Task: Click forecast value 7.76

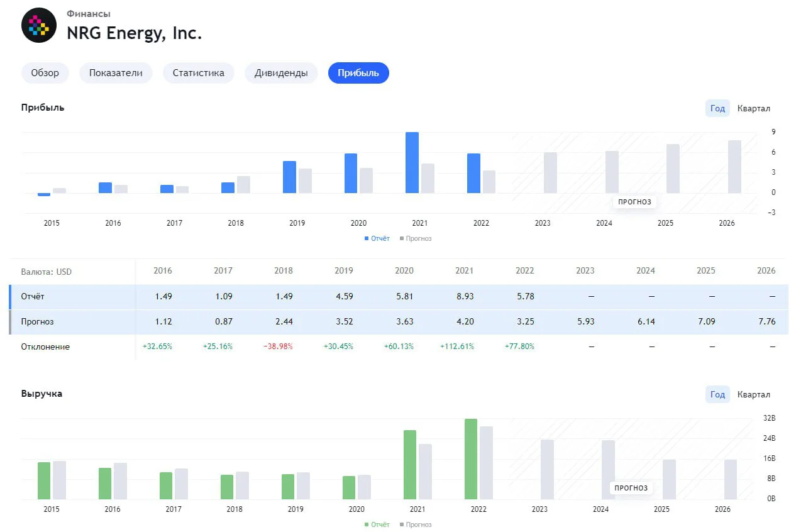Action: (x=766, y=321)
